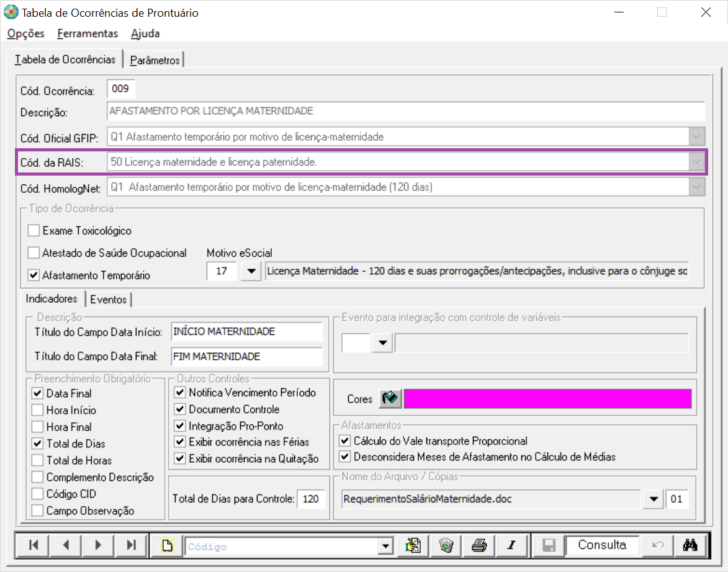This screenshot has height=572, width=728.
Task: Click the copy record icon beside Código field
Action: pyautogui.click(x=413, y=545)
